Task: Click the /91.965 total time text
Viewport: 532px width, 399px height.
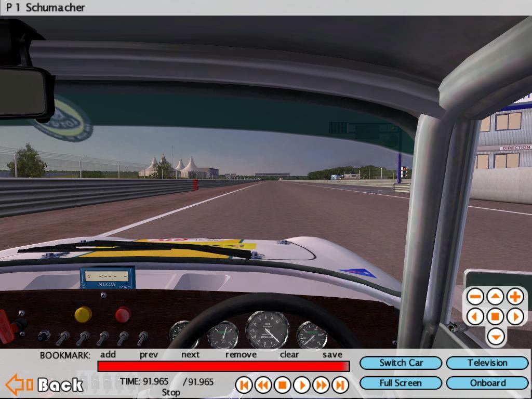Action: pos(198,382)
